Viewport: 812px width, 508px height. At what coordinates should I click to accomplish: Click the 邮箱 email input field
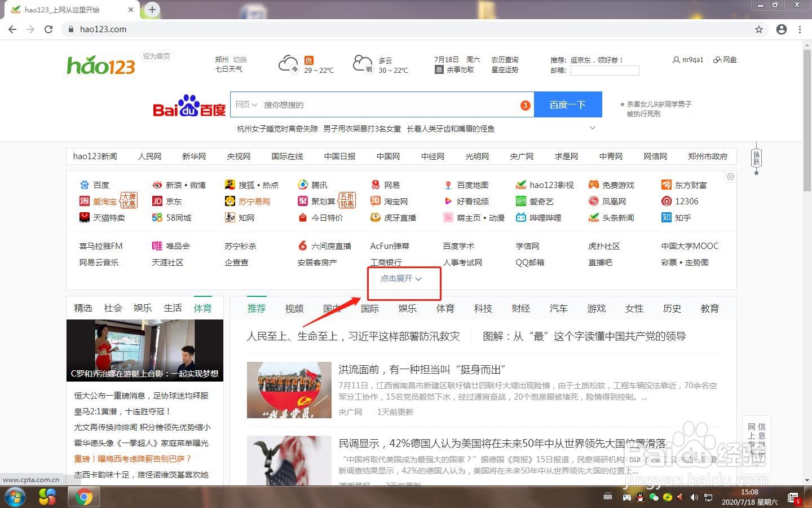pyautogui.click(x=604, y=70)
